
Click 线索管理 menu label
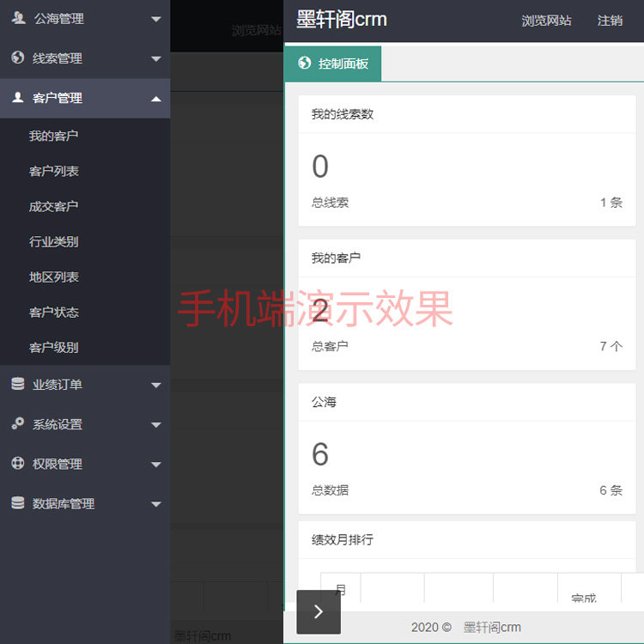(58, 58)
